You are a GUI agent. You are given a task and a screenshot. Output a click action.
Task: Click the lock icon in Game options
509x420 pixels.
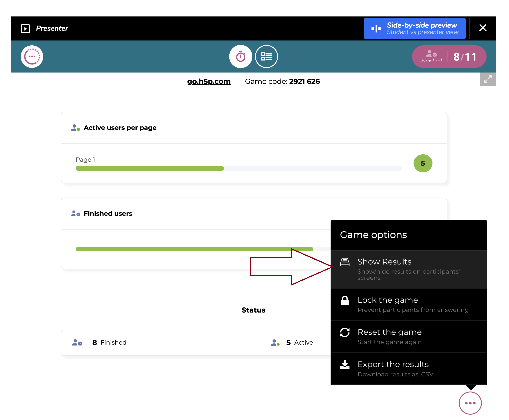pos(345,301)
